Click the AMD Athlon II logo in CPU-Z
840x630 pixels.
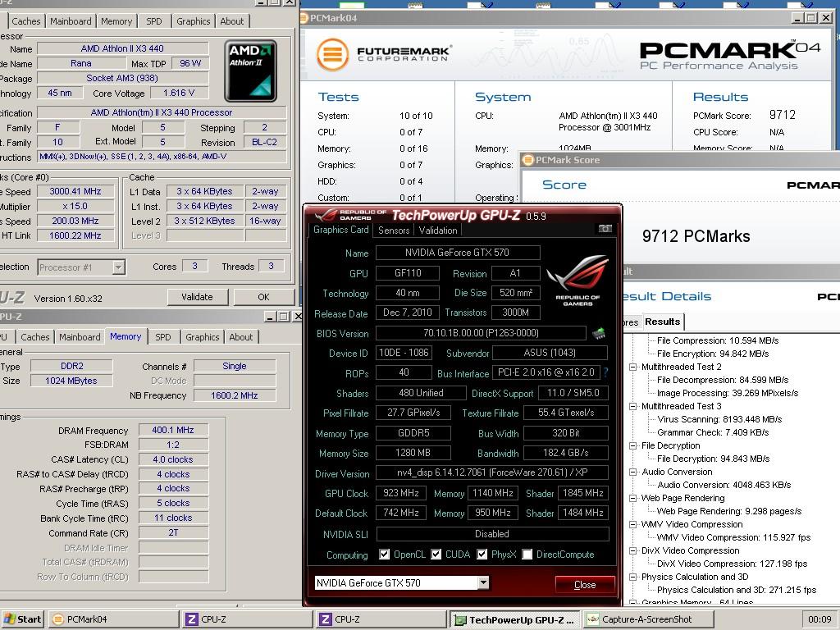(251, 71)
